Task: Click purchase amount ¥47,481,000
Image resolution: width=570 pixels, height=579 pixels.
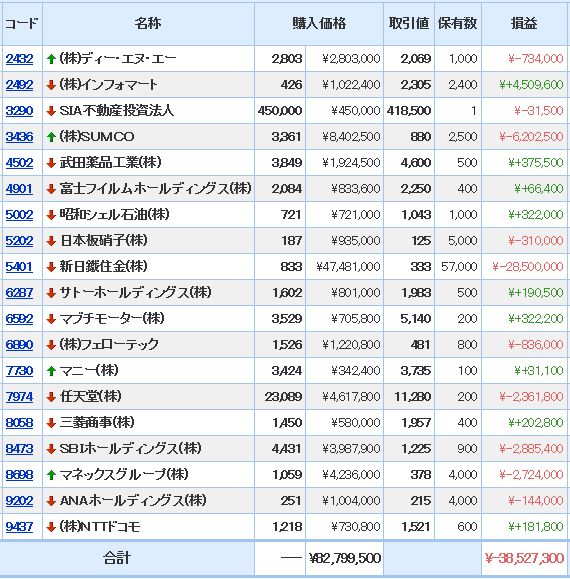Action: click(x=348, y=267)
